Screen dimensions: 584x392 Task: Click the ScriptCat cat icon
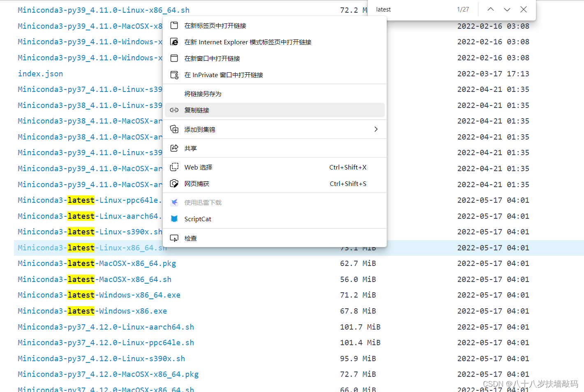[174, 219]
